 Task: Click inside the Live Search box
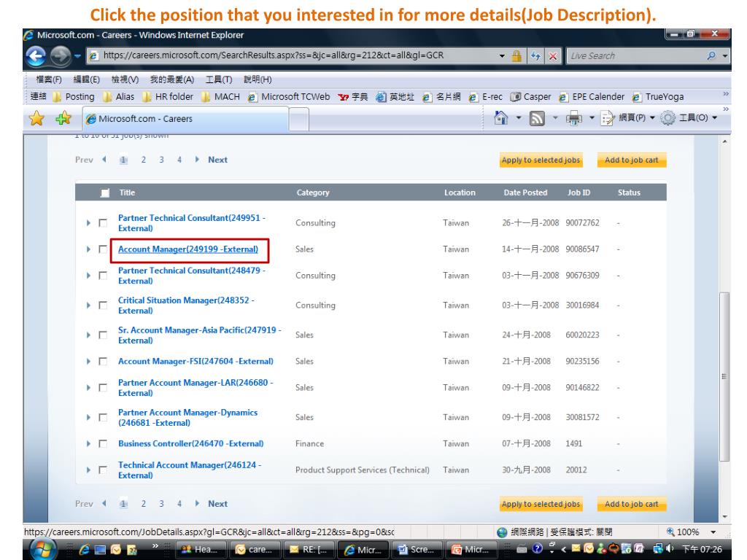[636, 55]
